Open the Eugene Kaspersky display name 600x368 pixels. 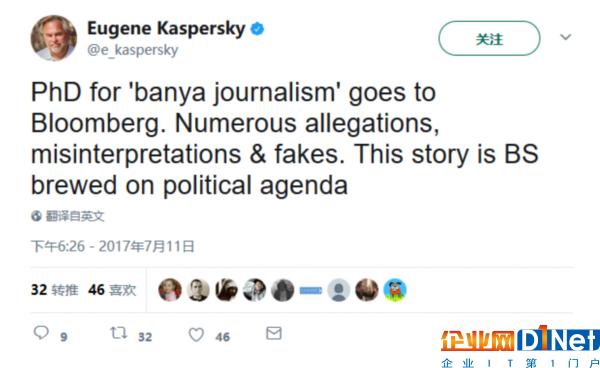tap(166, 29)
